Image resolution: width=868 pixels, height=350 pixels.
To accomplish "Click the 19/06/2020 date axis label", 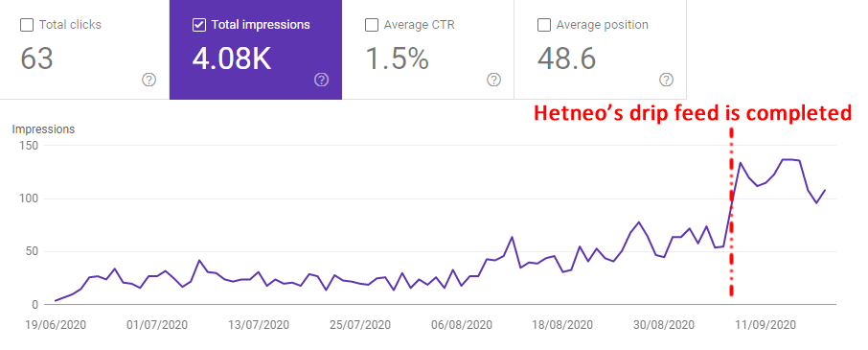I will pos(56,325).
